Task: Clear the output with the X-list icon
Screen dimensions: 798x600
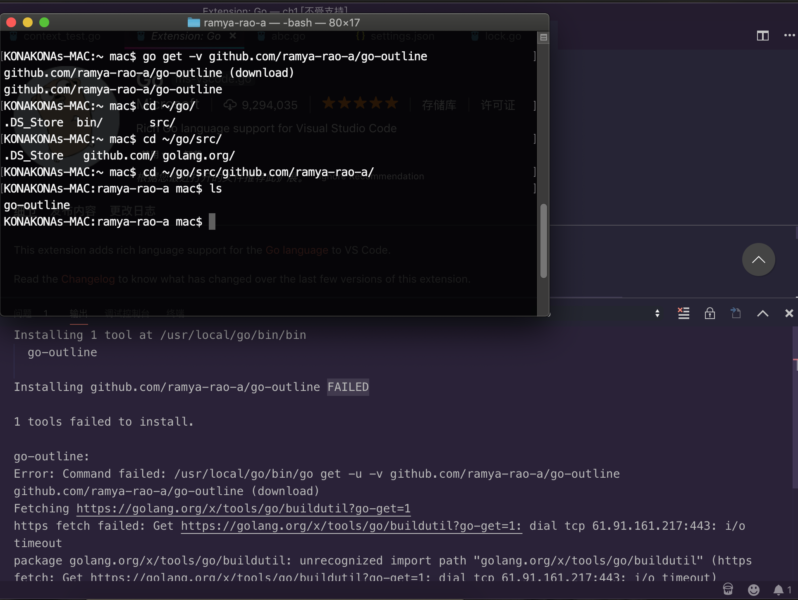Action: pos(683,313)
